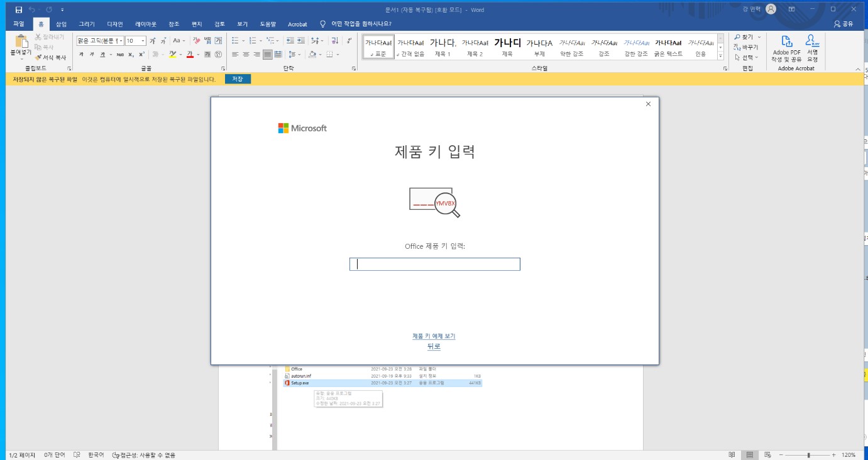Switch to the Insert (삽입) tab
This screenshot has height=460, width=868.
pyautogui.click(x=61, y=24)
